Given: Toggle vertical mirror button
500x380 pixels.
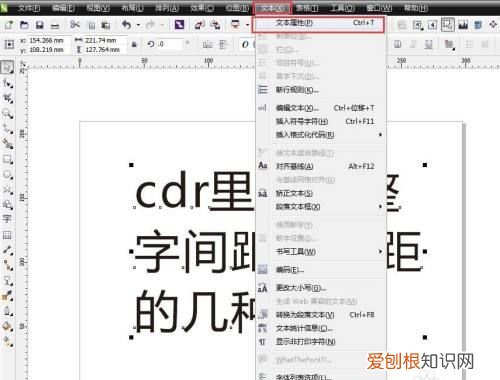Looking at the screenshot, I should tap(223, 44).
